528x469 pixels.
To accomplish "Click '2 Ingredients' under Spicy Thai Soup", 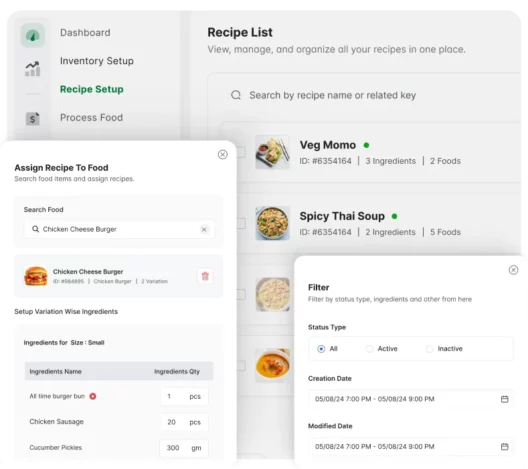I will point(391,232).
